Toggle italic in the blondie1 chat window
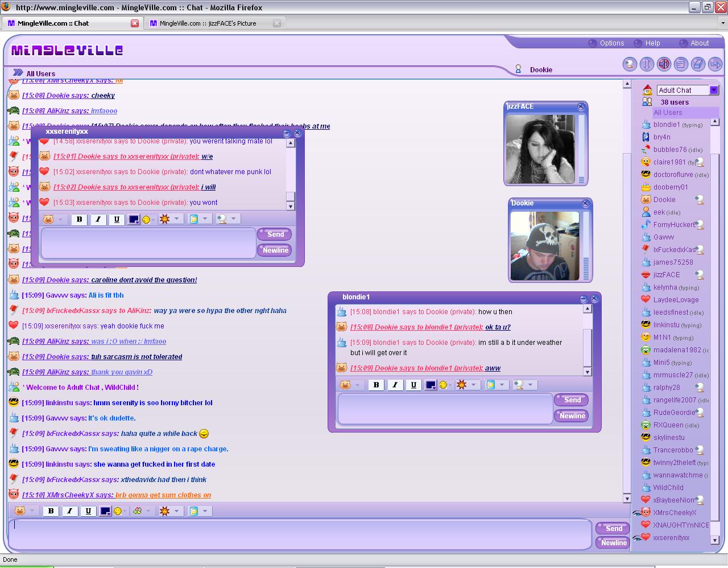728x568 pixels. click(395, 385)
